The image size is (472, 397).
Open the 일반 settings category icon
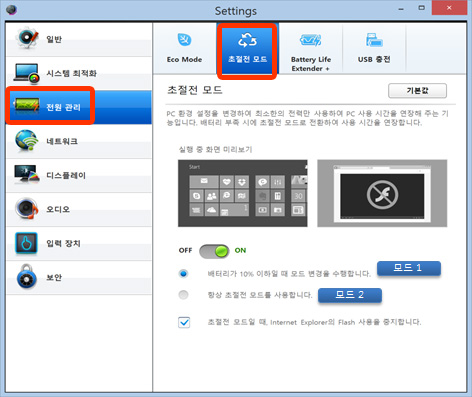(x=27, y=39)
